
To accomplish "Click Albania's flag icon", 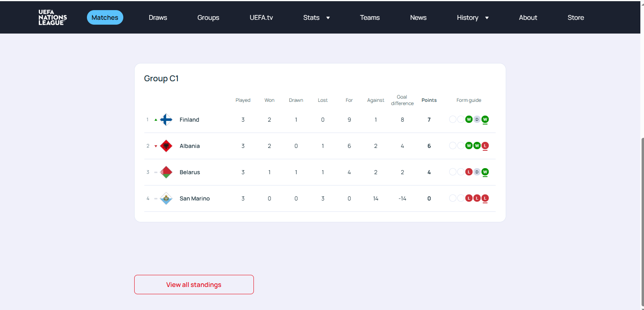I will [x=166, y=146].
